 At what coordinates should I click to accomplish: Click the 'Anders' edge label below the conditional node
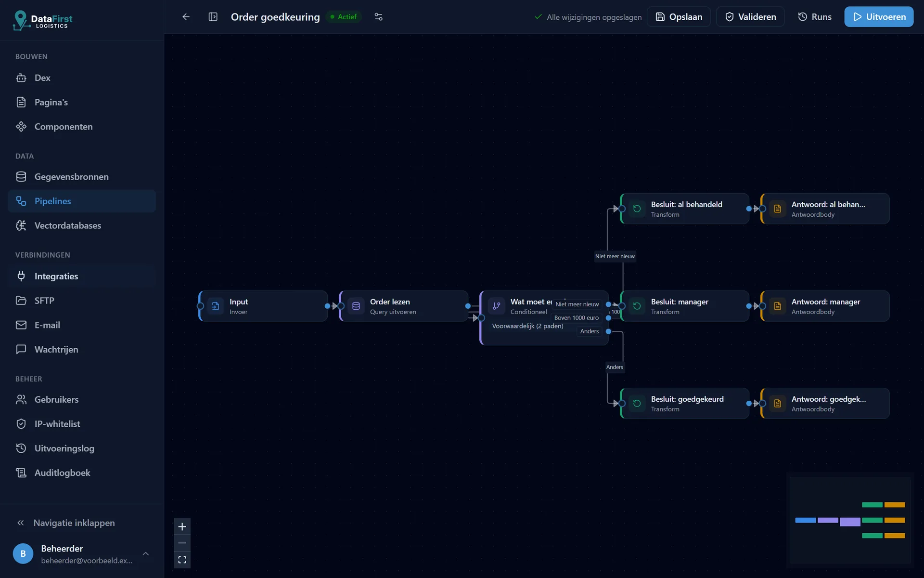pos(615,367)
